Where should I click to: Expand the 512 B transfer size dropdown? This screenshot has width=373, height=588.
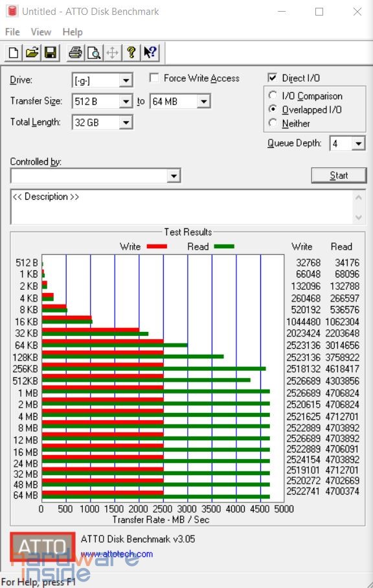point(126,101)
